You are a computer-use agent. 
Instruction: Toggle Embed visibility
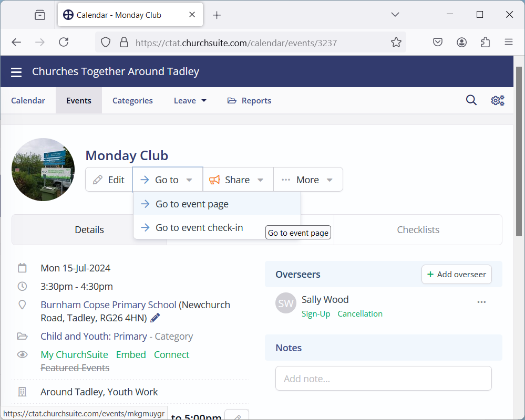(x=131, y=354)
